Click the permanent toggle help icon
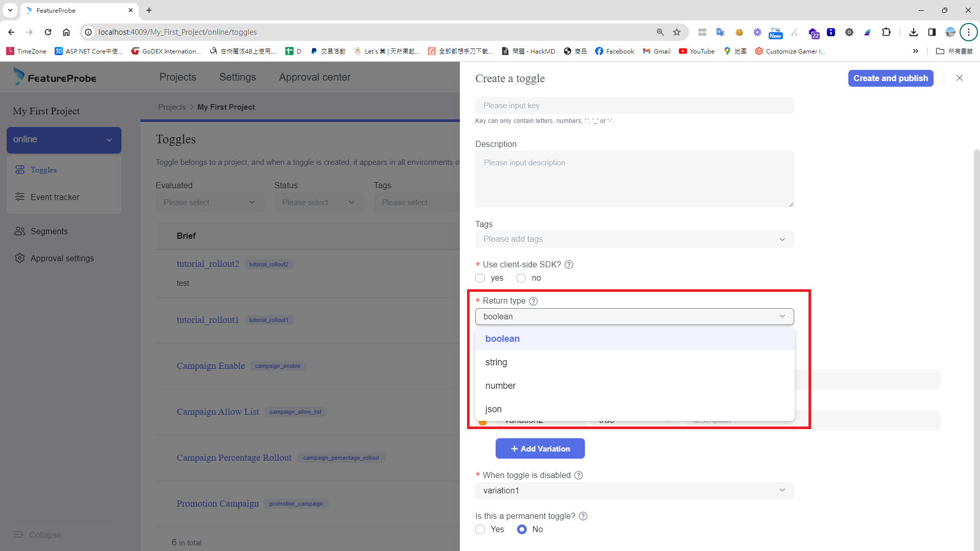 tap(583, 516)
